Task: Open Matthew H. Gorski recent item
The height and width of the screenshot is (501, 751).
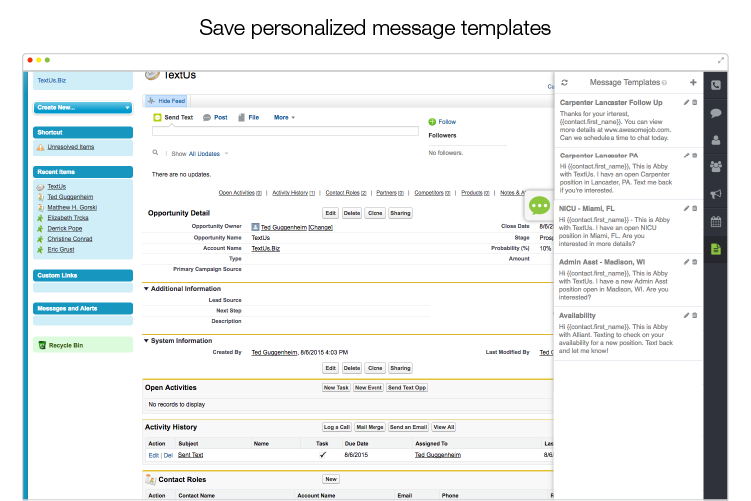Action: tap(72, 207)
